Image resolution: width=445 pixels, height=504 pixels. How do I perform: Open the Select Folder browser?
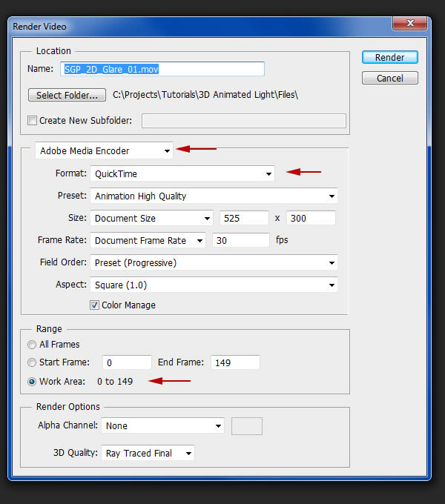67,95
